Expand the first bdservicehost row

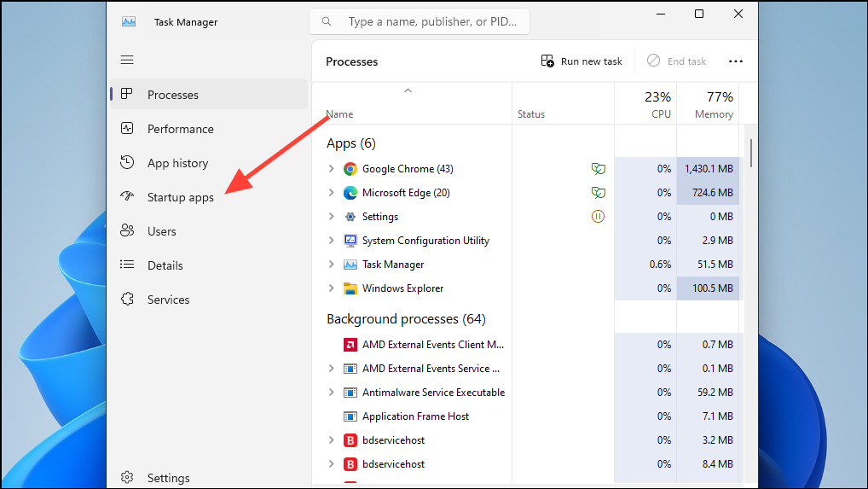tap(331, 440)
